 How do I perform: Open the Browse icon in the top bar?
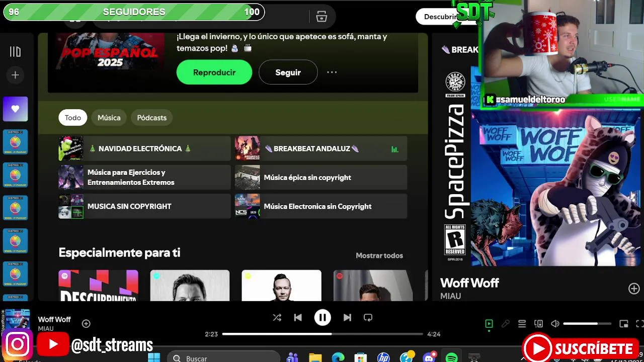(321, 17)
